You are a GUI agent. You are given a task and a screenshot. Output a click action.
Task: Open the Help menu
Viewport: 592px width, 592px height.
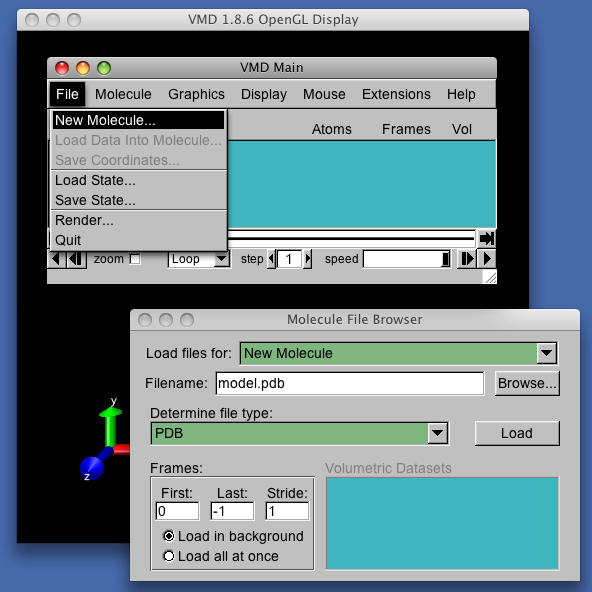(x=461, y=94)
